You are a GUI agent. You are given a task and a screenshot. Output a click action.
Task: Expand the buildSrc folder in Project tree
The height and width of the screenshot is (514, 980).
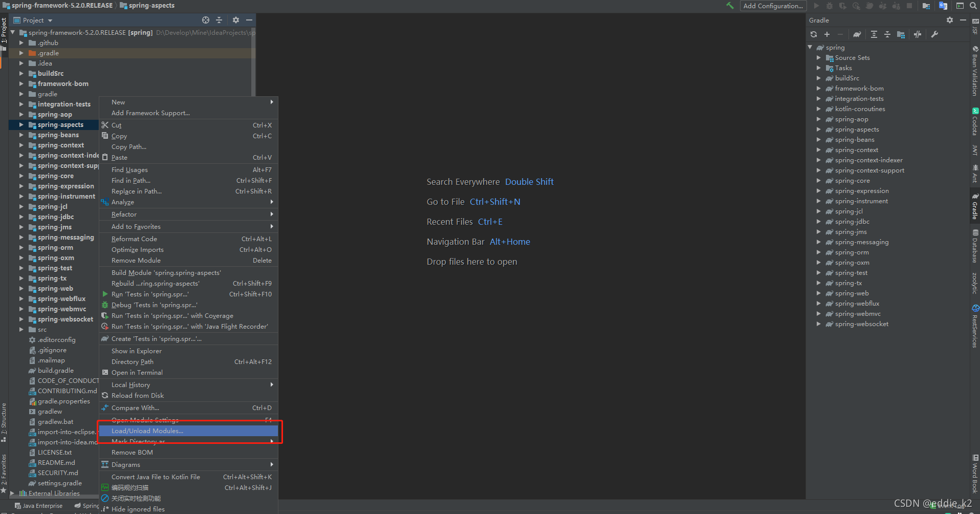coord(21,74)
